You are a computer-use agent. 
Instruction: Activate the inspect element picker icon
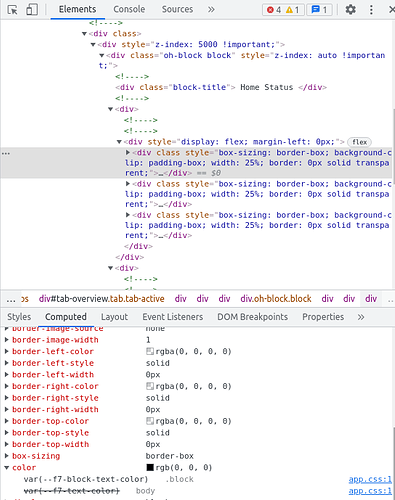(x=12, y=10)
